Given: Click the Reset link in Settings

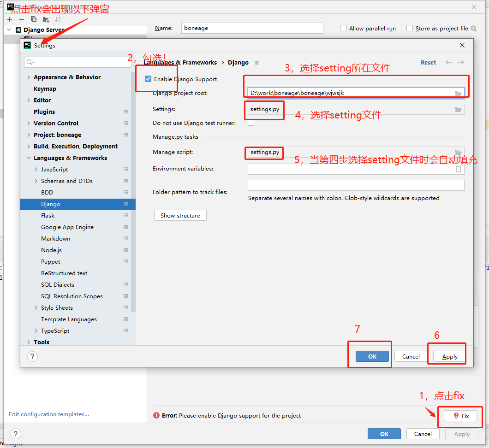Looking at the screenshot, I should pos(428,62).
